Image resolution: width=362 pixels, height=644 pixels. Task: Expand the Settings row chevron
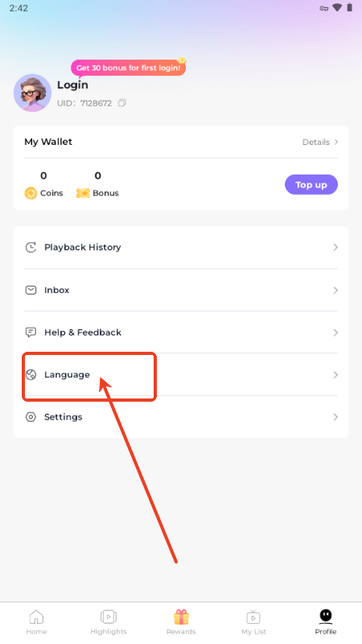pos(335,417)
